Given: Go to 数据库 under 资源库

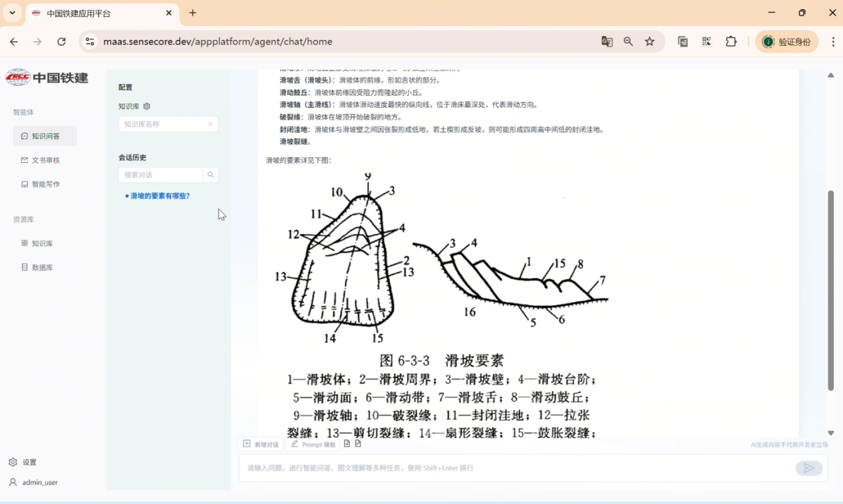Looking at the screenshot, I should click(42, 267).
